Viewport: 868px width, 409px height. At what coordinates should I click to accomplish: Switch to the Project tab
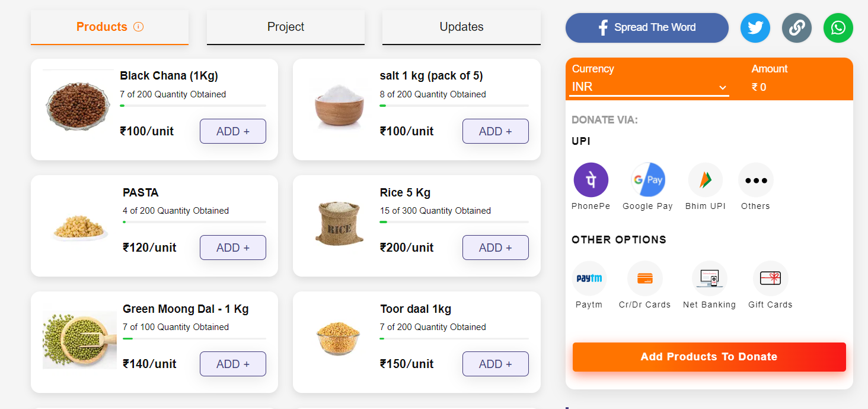(x=286, y=27)
